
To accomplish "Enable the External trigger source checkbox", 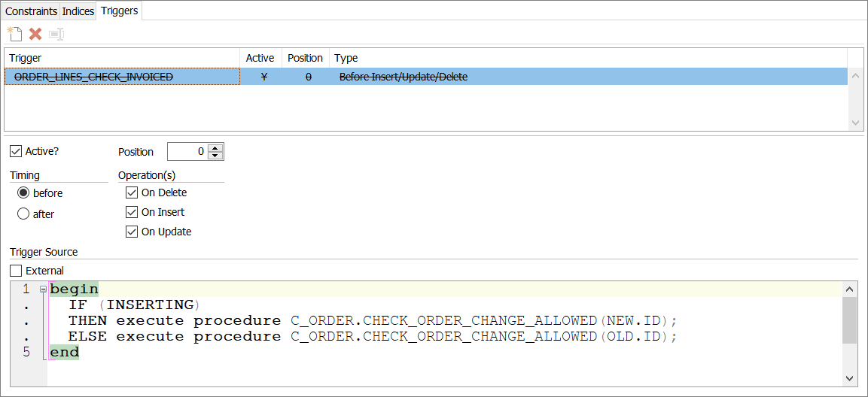I will click(16, 271).
